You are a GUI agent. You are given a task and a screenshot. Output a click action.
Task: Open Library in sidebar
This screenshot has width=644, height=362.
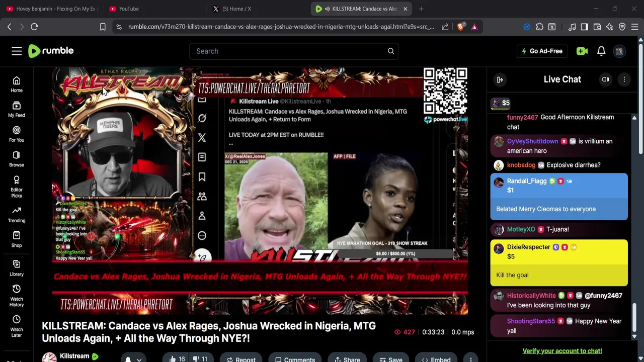17,268
